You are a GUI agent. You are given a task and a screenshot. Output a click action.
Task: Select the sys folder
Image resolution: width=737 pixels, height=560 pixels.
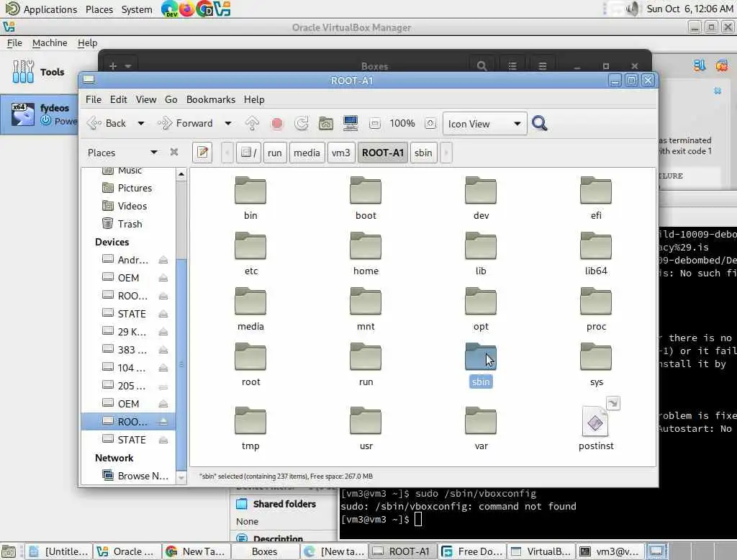coord(596,357)
